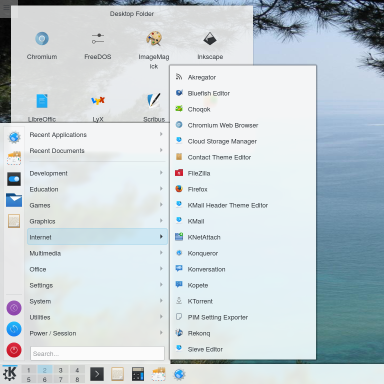384x384 pixels.
Task: Open the terminal from the taskbar
Action: pyautogui.click(x=97, y=374)
